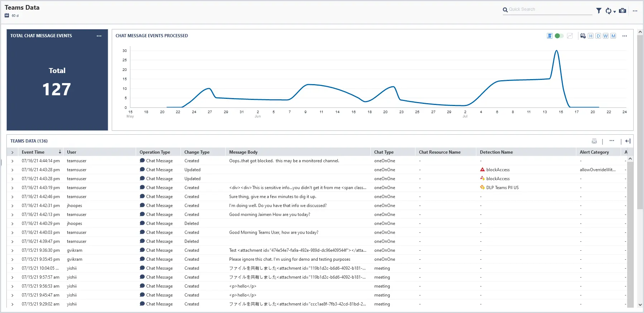
Task: Click the calendar time range icon in chart
Action: pyautogui.click(x=583, y=36)
